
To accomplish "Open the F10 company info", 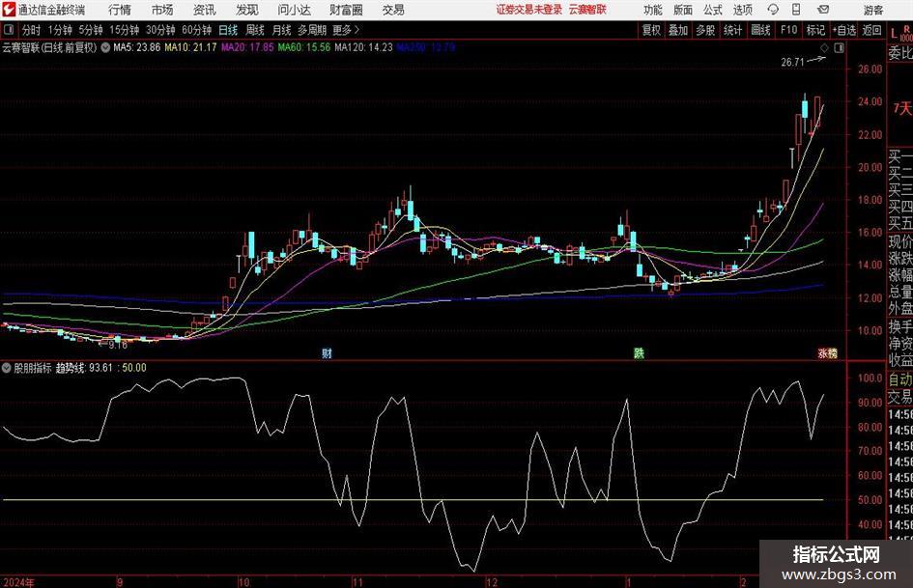I will 789,30.
